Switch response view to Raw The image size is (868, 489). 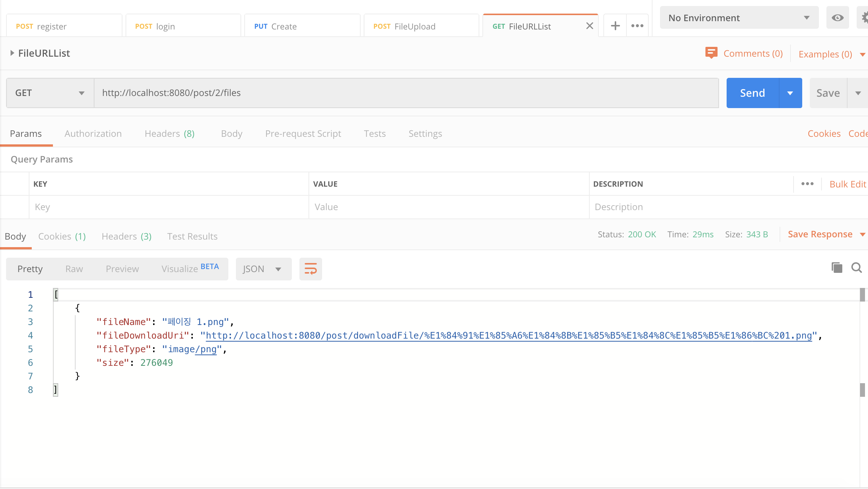click(x=74, y=269)
